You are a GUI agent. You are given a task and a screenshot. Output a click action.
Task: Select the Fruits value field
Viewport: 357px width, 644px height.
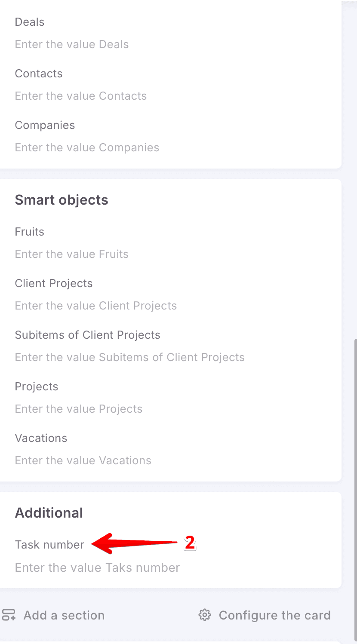click(x=72, y=254)
